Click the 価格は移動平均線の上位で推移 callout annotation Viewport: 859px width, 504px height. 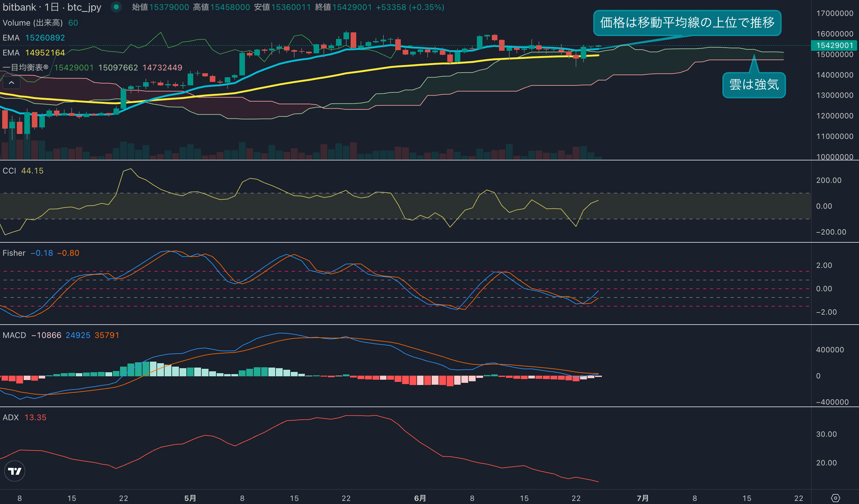pyautogui.click(x=687, y=23)
